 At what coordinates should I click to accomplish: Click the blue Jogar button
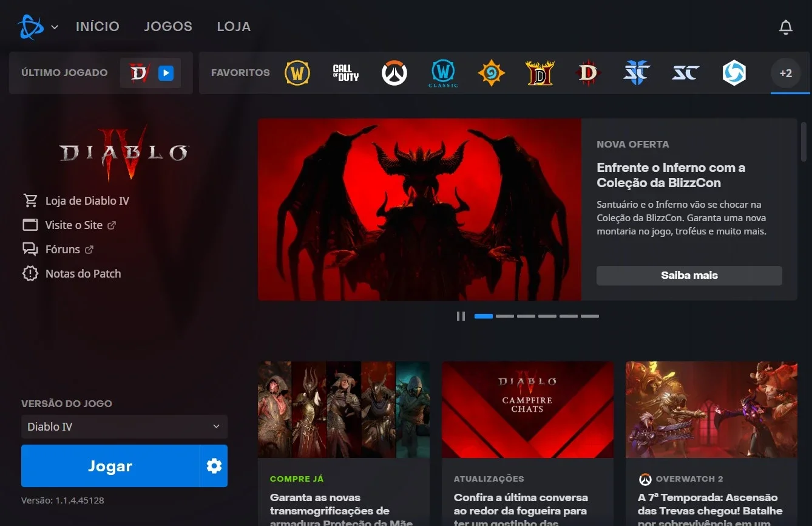coord(110,466)
